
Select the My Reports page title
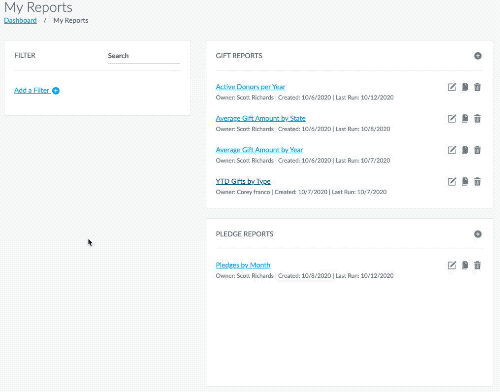tap(38, 7)
